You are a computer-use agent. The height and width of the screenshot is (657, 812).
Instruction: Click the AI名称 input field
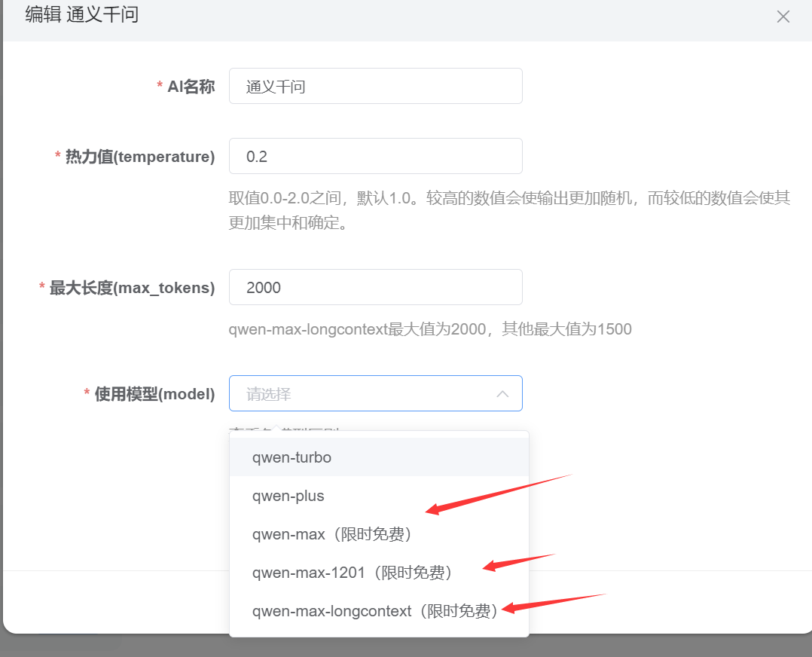coord(375,86)
